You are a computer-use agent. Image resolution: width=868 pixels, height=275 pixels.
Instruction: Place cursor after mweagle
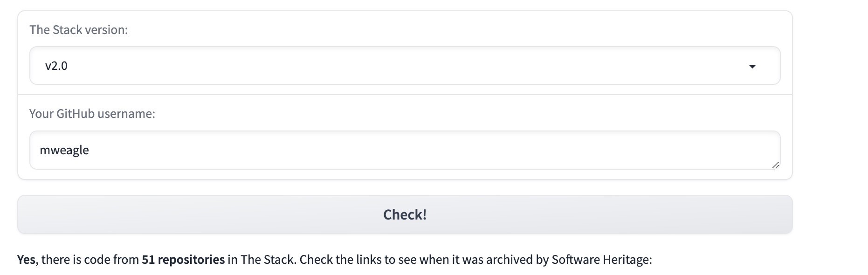[x=91, y=150]
